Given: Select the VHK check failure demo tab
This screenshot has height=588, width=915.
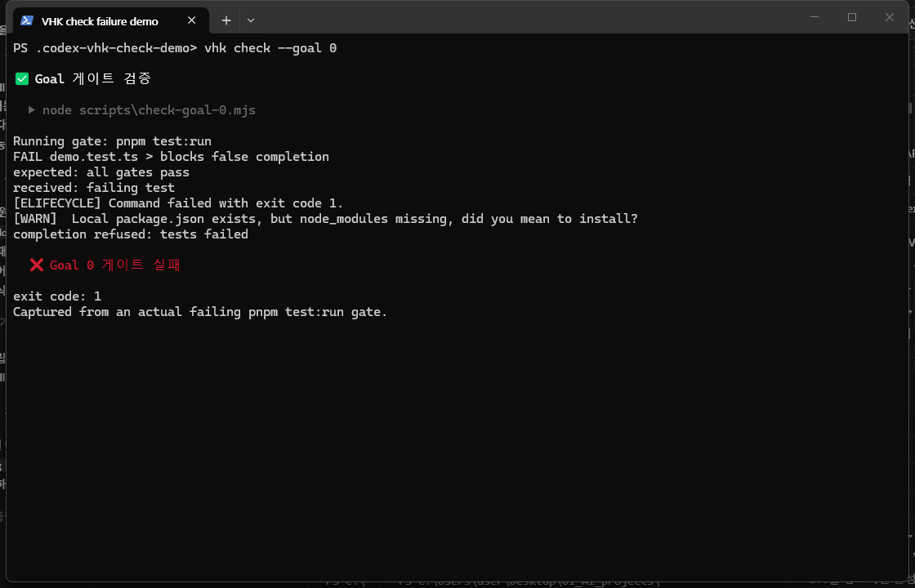Looking at the screenshot, I should (x=111, y=21).
